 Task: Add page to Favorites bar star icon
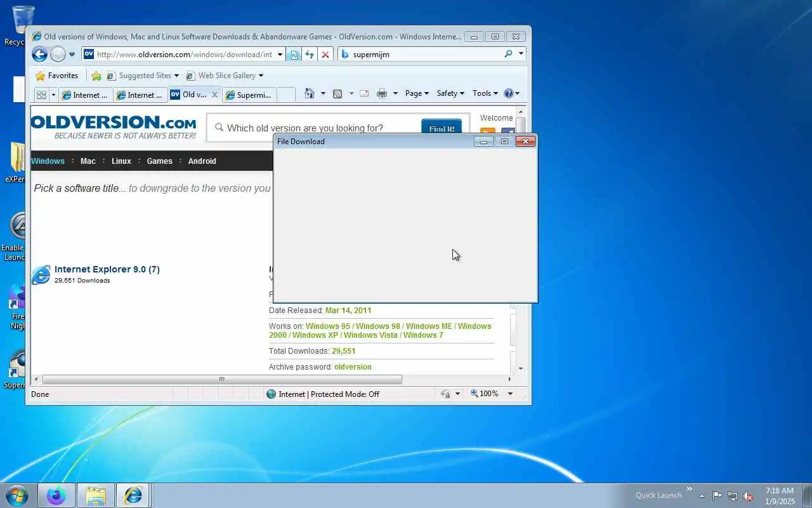96,76
